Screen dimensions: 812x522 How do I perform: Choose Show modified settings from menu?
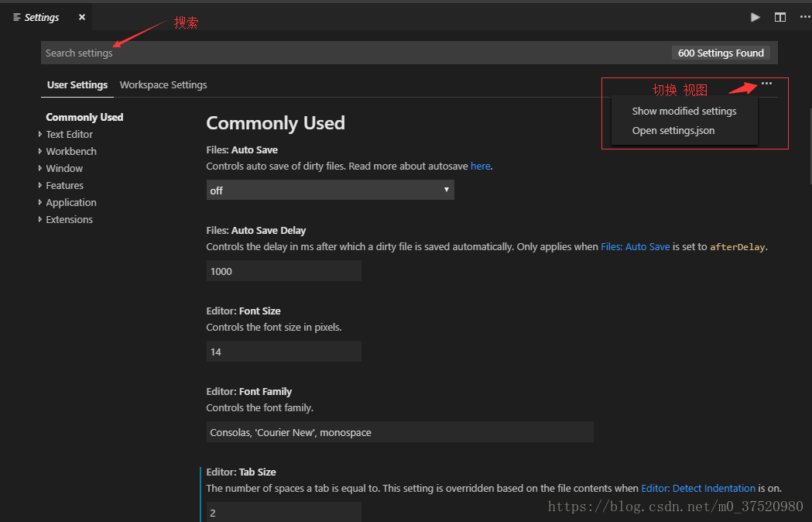[x=684, y=112]
